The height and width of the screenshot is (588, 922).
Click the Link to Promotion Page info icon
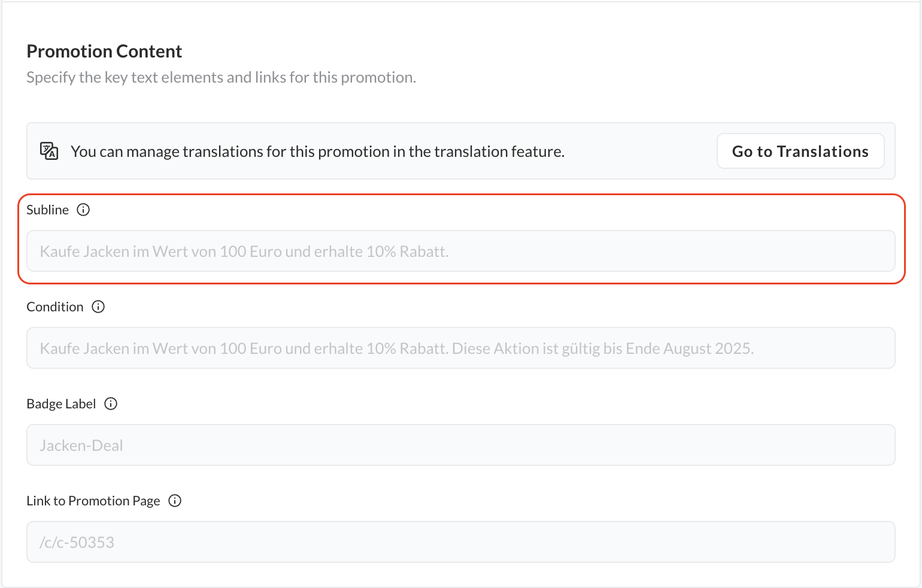175,501
